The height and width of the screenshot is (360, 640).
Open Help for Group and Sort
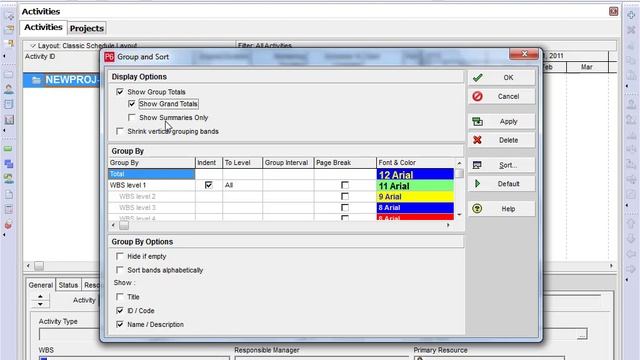tap(502, 209)
